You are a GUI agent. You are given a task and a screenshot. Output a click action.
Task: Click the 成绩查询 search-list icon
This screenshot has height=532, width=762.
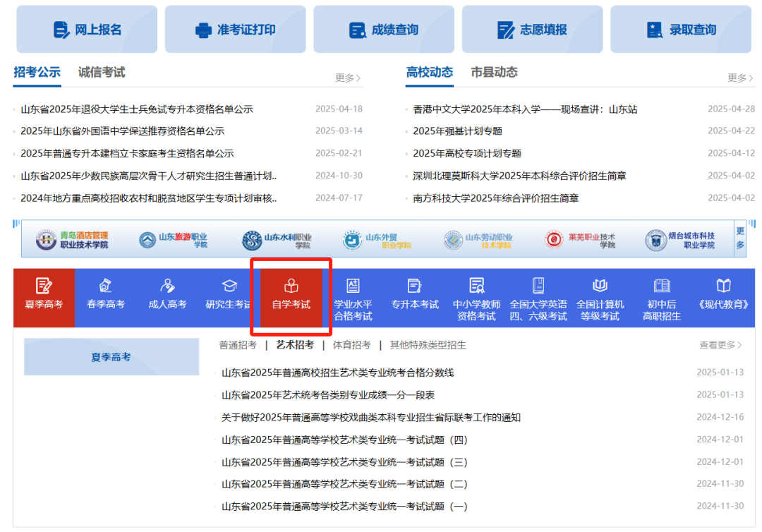[x=357, y=30]
